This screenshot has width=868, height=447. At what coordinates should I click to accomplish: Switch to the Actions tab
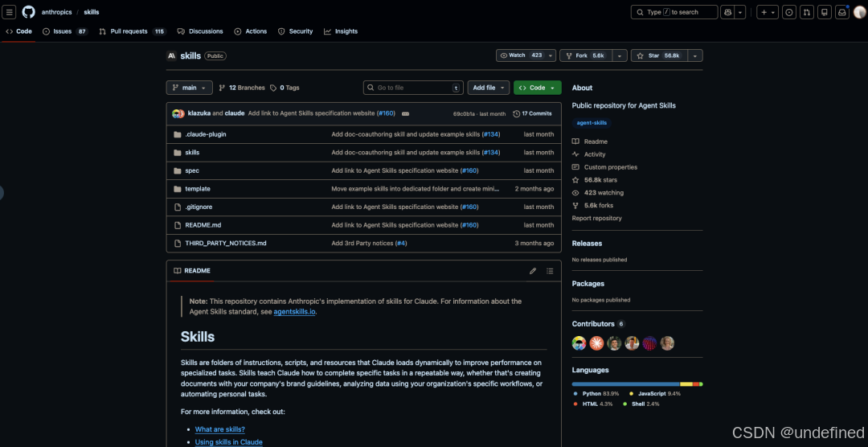click(x=250, y=31)
